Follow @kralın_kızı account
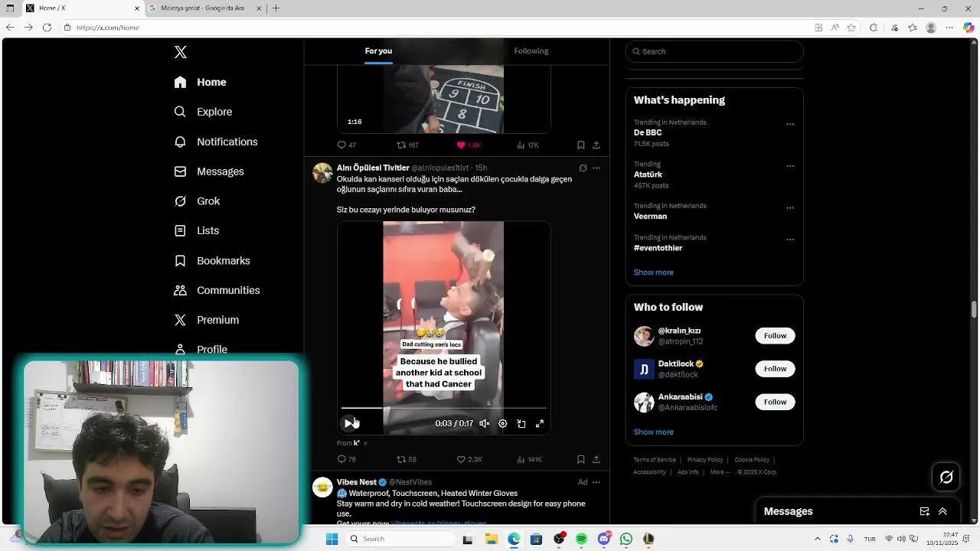 tap(775, 336)
